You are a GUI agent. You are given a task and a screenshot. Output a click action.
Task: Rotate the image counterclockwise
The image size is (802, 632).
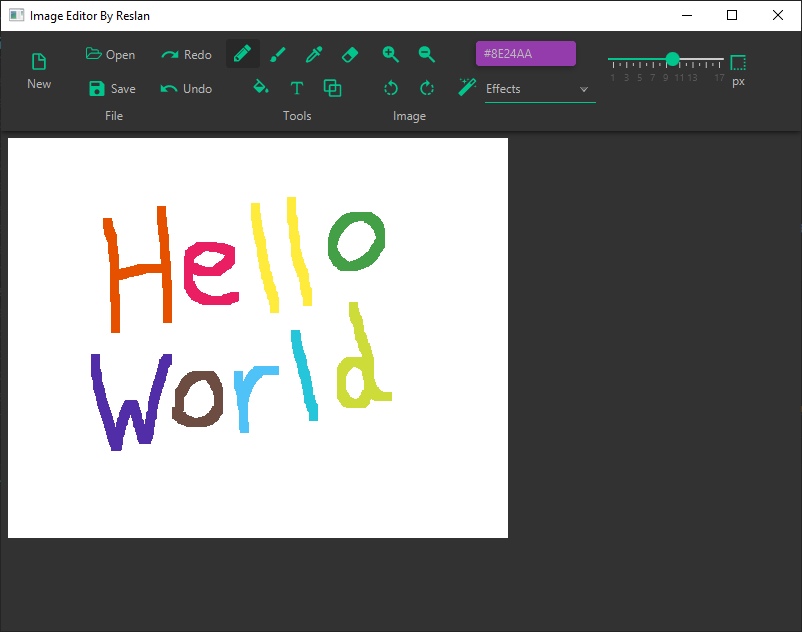point(390,87)
